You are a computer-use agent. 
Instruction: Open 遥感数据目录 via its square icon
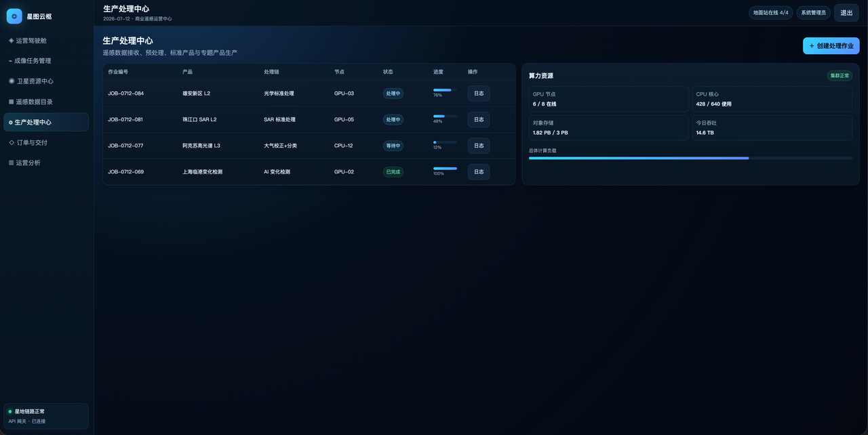(x=11, y=102)
